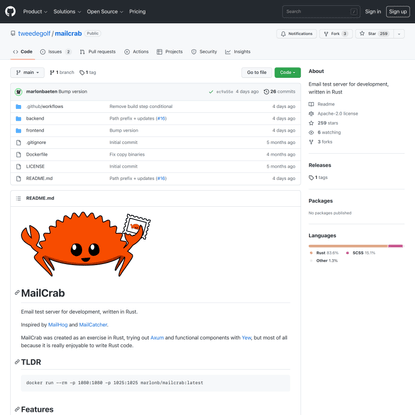The image size is (415, 415).
Task: Expand the star lists dropdown arrow
Action: [x=399, y=34]
